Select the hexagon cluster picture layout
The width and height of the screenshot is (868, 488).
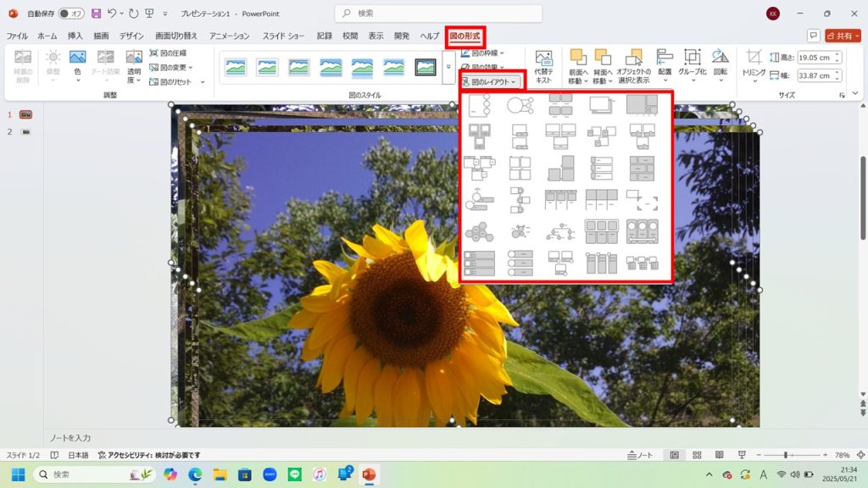click(x=478, y=231)
